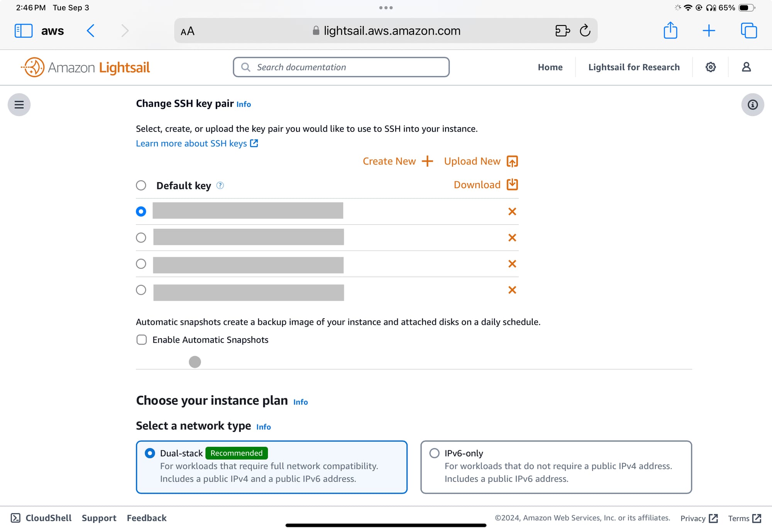Screen dimensions: 772x532
Task: Open the Lightsail settings gear
Action: tap(711, 67)
